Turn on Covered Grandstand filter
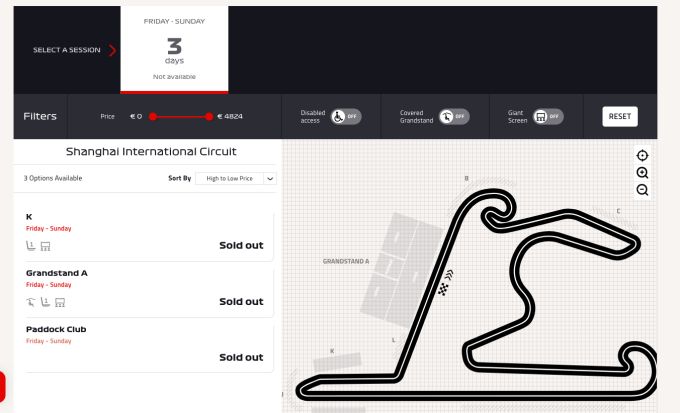Image resolution: width=680 pixels, height=413 pixels. pos(453,116)
